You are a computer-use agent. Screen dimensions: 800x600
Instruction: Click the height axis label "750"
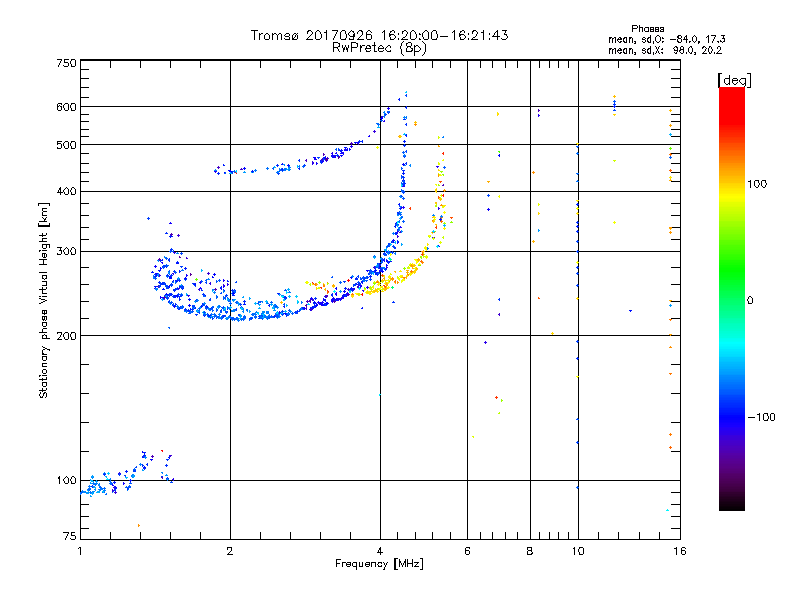click(x=67, y=63)
